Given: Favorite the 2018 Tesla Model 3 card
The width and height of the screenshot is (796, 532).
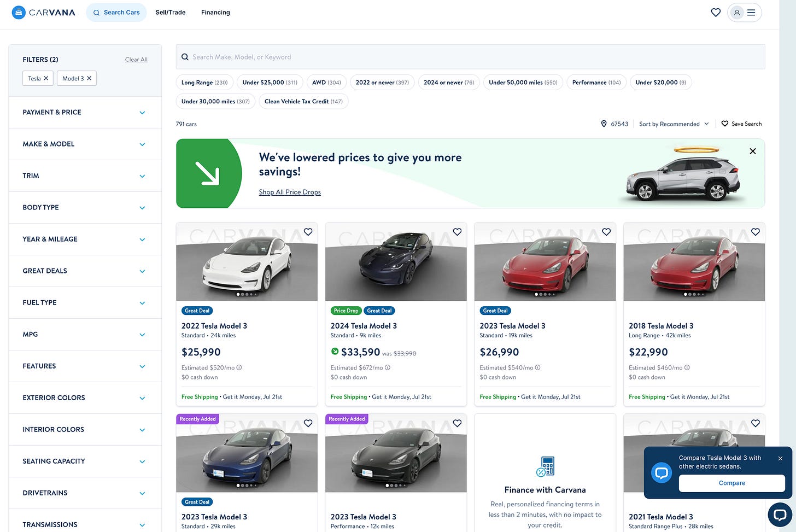Looking at the screenshot, I should click(756, 232).
